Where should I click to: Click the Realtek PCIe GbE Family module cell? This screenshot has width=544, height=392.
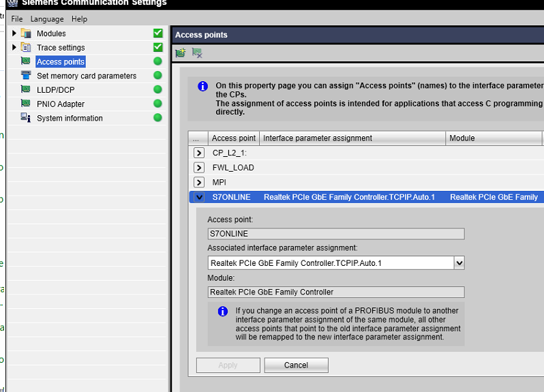click(494, 197)
